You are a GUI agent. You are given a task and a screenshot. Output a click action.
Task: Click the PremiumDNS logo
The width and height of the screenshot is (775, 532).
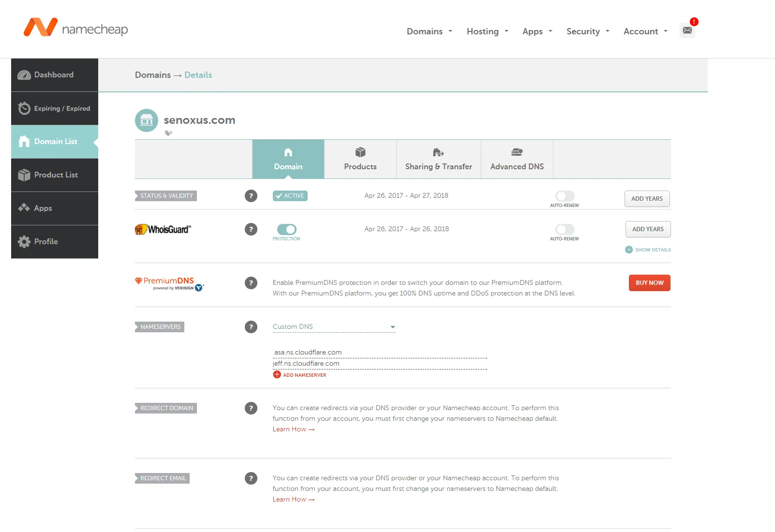(x=169, y=283)
